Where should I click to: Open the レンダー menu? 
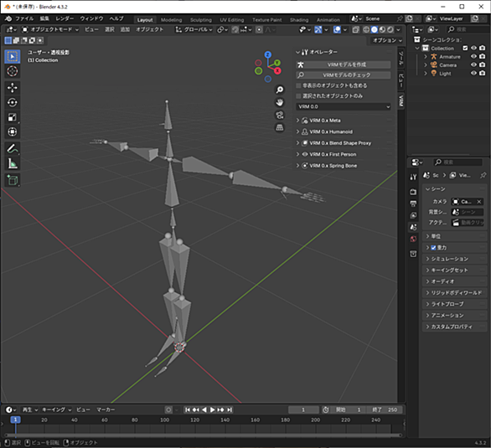tap(65, 18)
